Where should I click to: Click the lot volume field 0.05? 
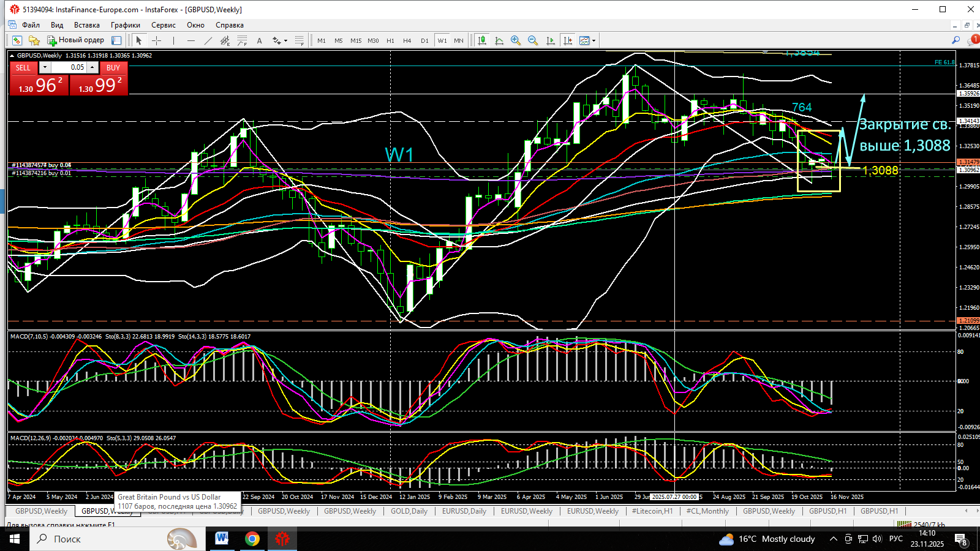coord(69,67)
